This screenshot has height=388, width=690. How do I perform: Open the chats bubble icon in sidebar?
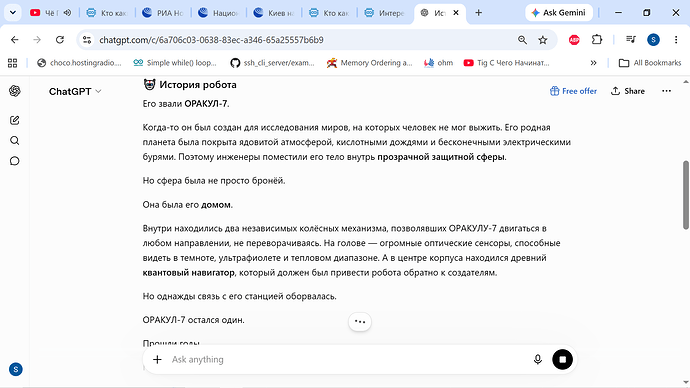[15, 161]
